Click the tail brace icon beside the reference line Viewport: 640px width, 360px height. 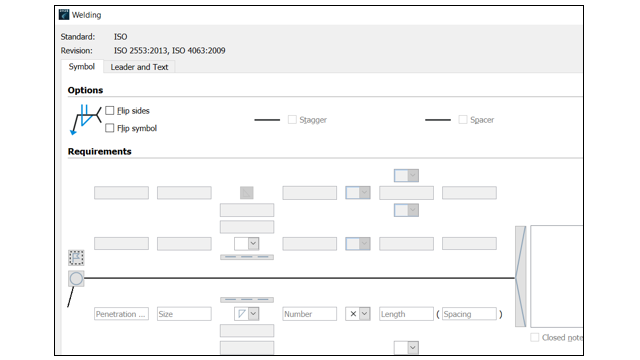click(520, 276)
